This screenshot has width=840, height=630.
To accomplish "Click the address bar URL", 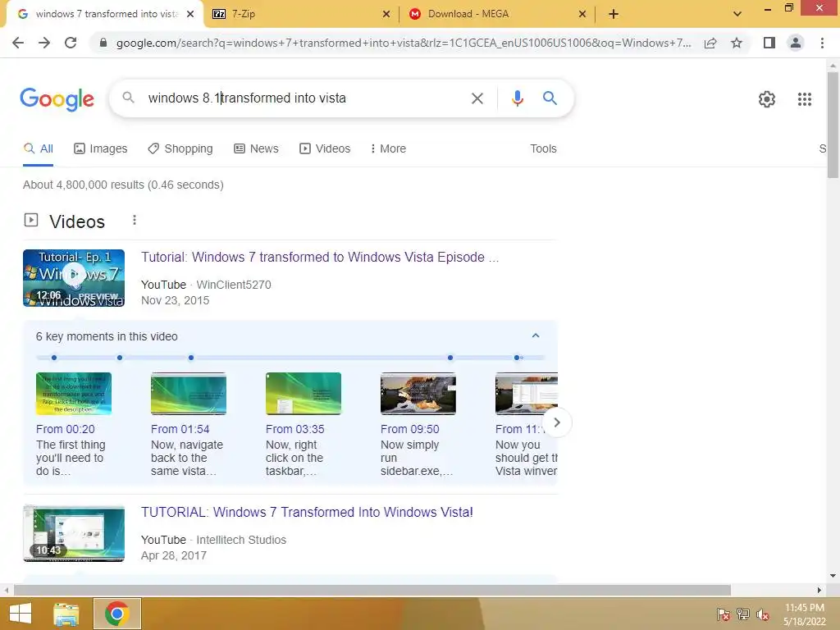I will 404,43.
